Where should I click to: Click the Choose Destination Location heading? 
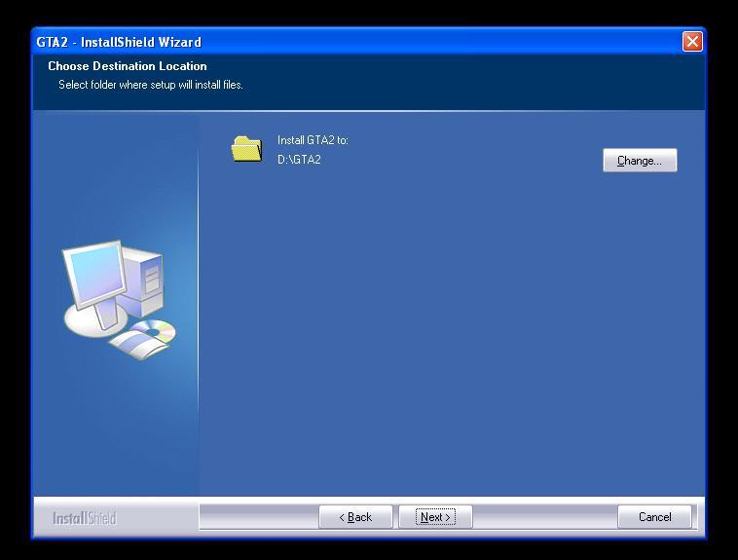[128, 66]
